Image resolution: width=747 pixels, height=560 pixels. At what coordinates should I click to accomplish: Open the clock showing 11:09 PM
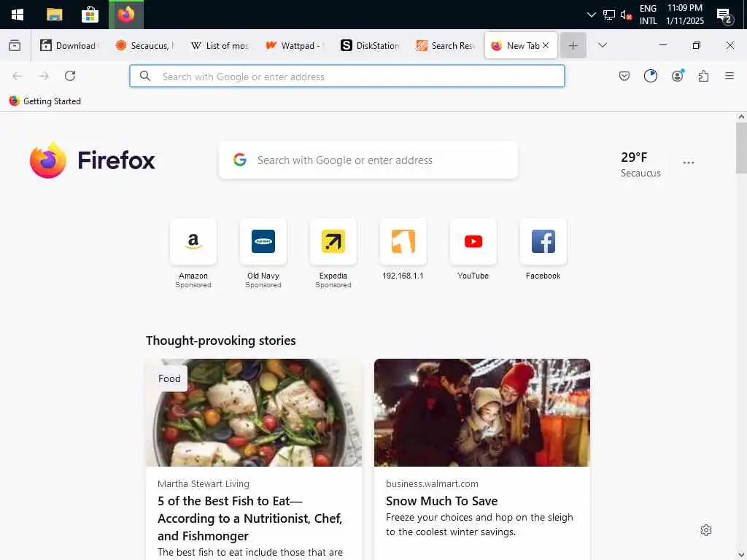click(x=684, y=15)
